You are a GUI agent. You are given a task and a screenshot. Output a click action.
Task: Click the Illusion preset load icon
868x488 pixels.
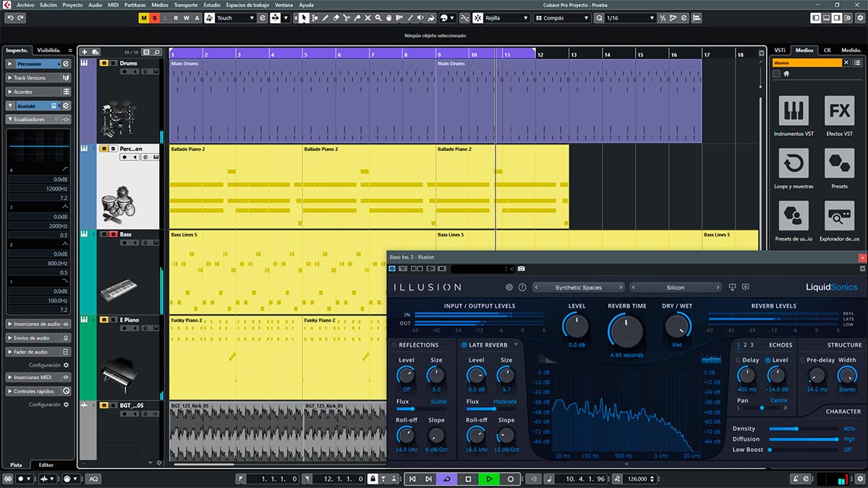pos(732,287)
